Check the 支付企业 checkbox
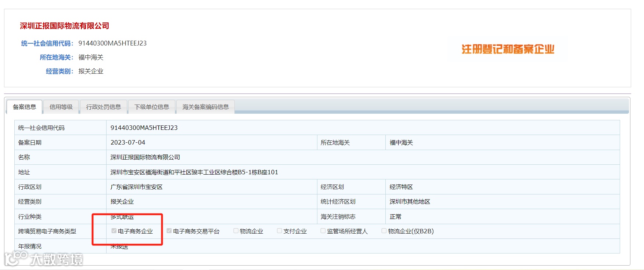Screen dimensions: 644x270 (x=280, y=231)
